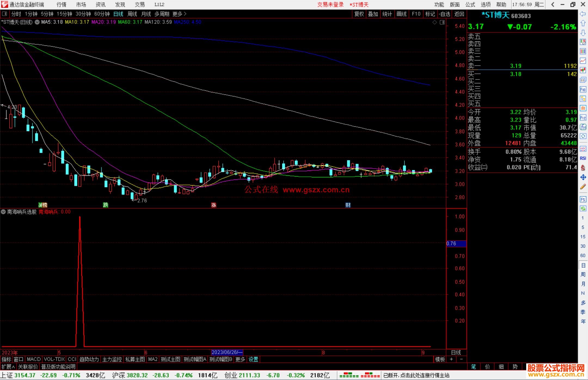Expand the 更多 timeframe options
Screen dimensions: 588x380
[179, 14]
